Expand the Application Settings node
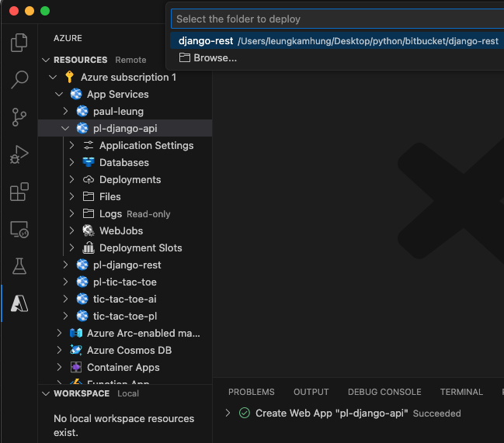 coord(71,145)
